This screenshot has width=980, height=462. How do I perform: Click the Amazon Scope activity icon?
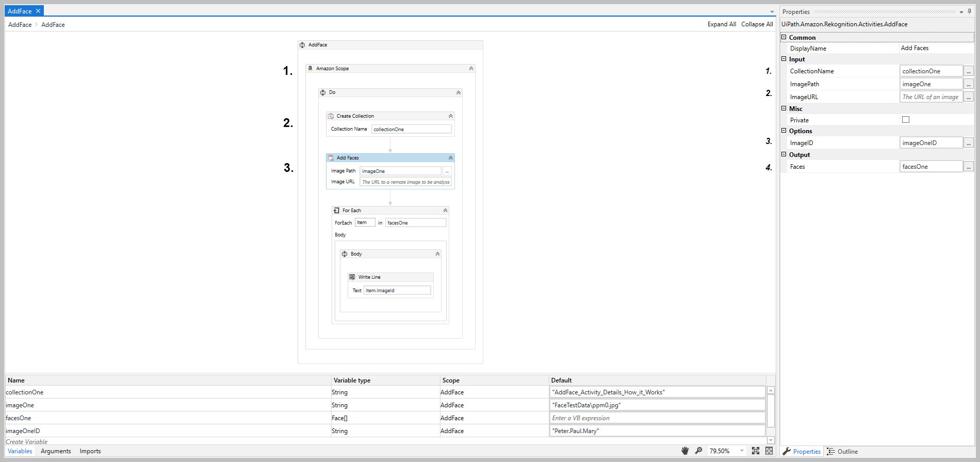click(310, 68)
